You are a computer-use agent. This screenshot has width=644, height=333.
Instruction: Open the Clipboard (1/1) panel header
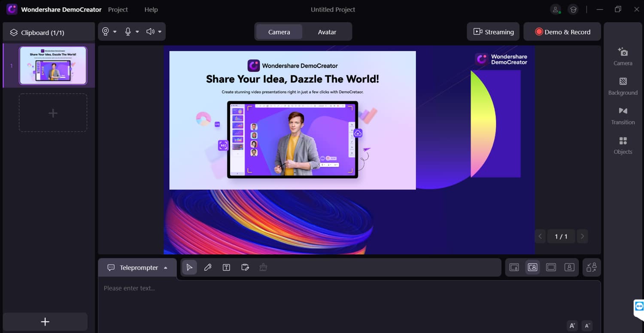click(49, 32)
